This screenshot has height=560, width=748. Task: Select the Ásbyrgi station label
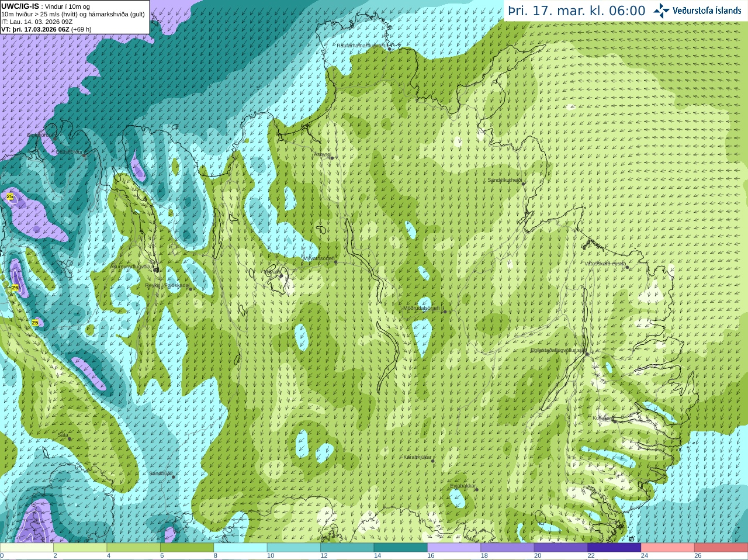[x=323, y=154]
